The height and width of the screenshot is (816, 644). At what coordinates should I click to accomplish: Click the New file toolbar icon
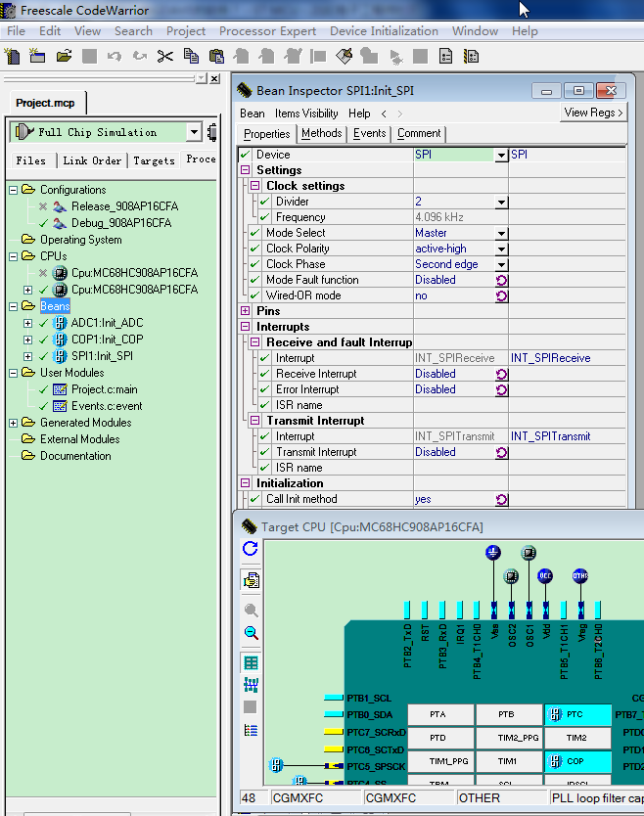[12, 56]
